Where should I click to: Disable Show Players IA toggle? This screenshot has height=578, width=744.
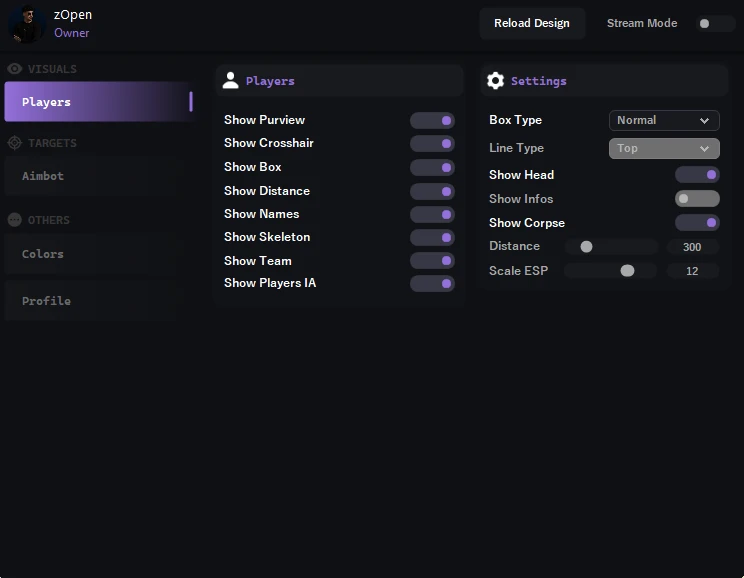[432, 284]
